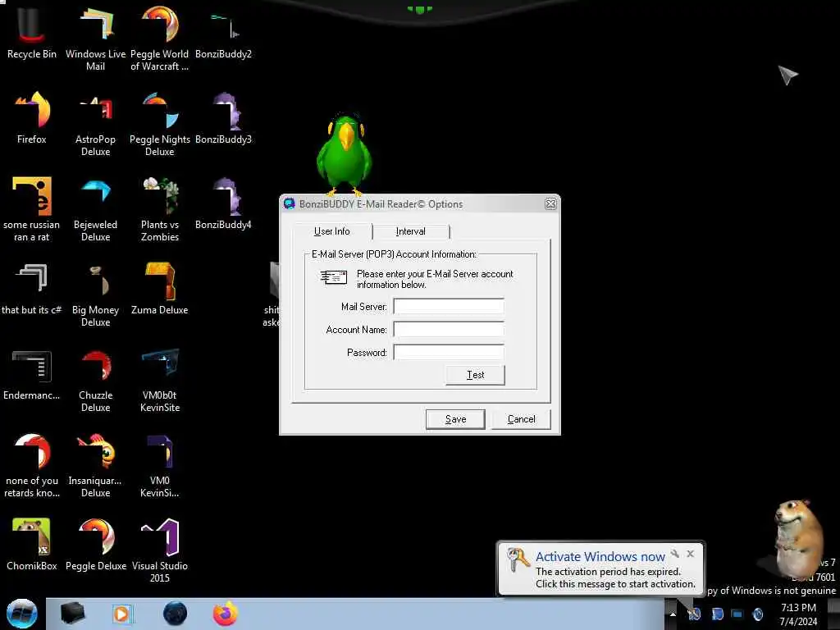Select 'that but its c#' desktop icon
This screenshot has height=630, width=840.
pos(32,288)
